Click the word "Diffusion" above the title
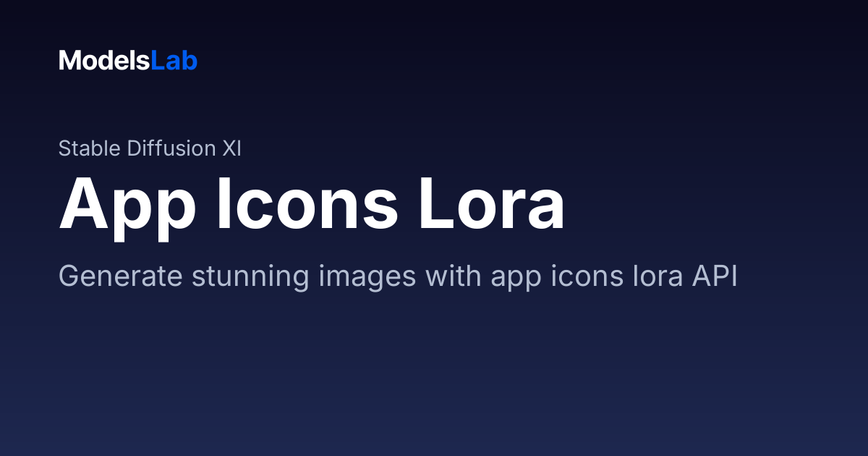Screen dimensions: 868x456 pos(171,148)
